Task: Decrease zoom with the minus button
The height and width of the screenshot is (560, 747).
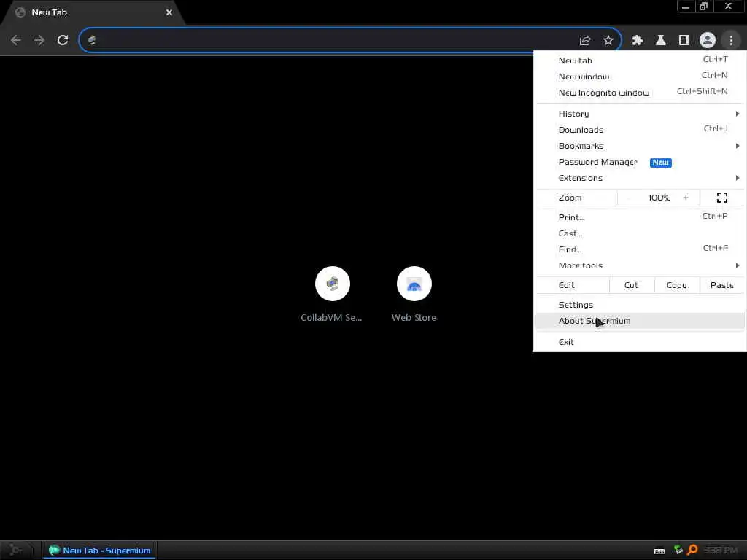Action: (x=630, y=198)
